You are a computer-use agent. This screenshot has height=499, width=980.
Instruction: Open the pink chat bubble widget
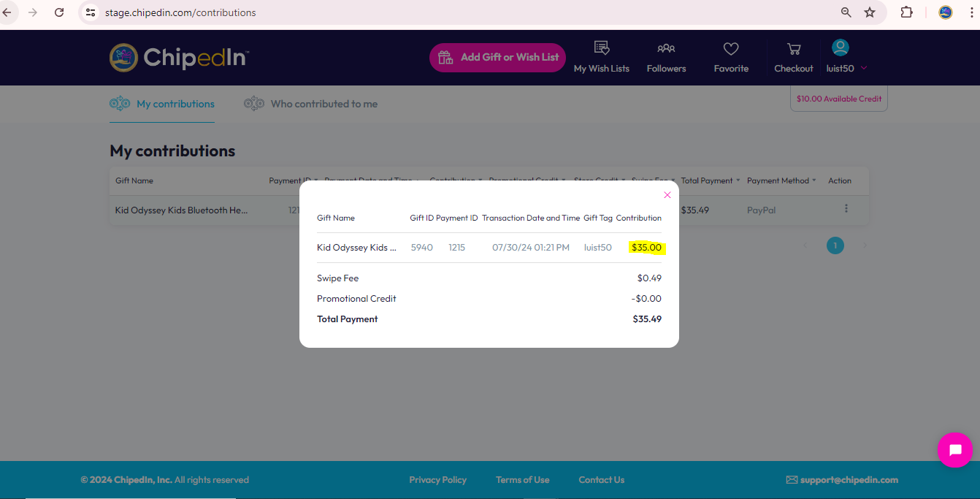tap(955, 450)
